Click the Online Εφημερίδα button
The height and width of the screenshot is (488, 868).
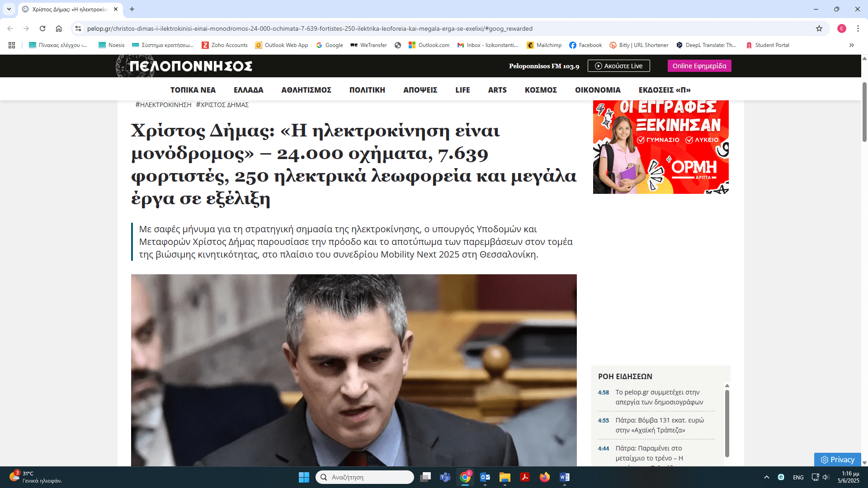pos(699,66)
